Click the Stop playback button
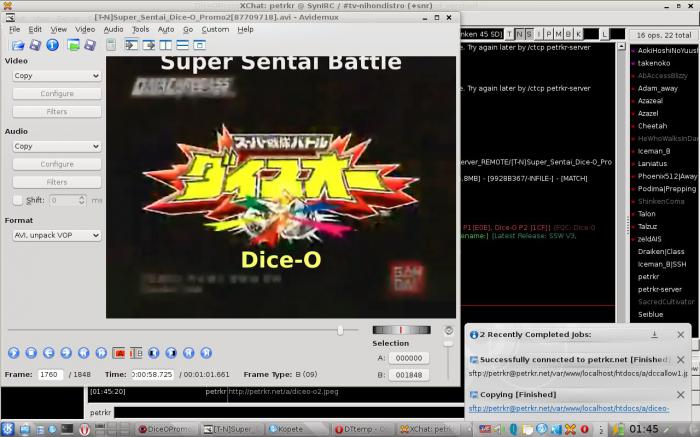Image resolution: width=700 pixels, height=437 pixels. coord(31,353)
